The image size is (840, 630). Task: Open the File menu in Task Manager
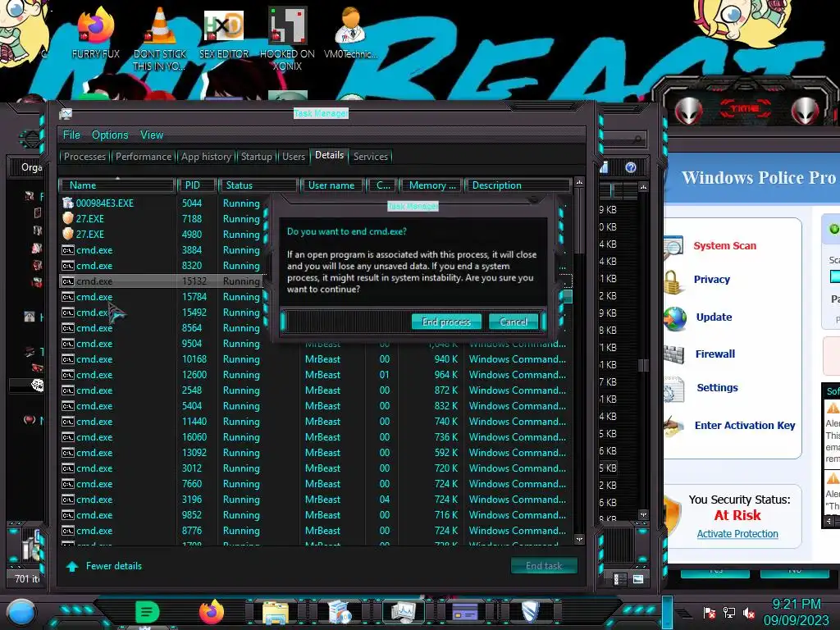point(71,135)
